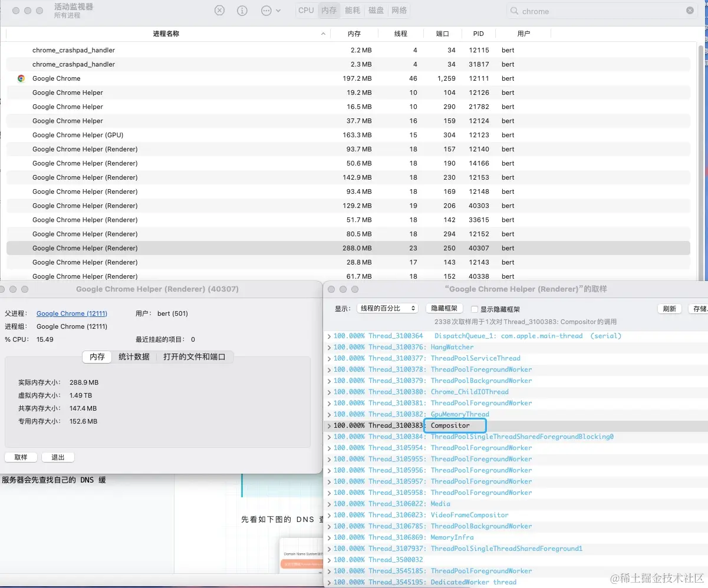Sort by 用户 column header
This screenshot has height=588, width=708.
point(523,34)
